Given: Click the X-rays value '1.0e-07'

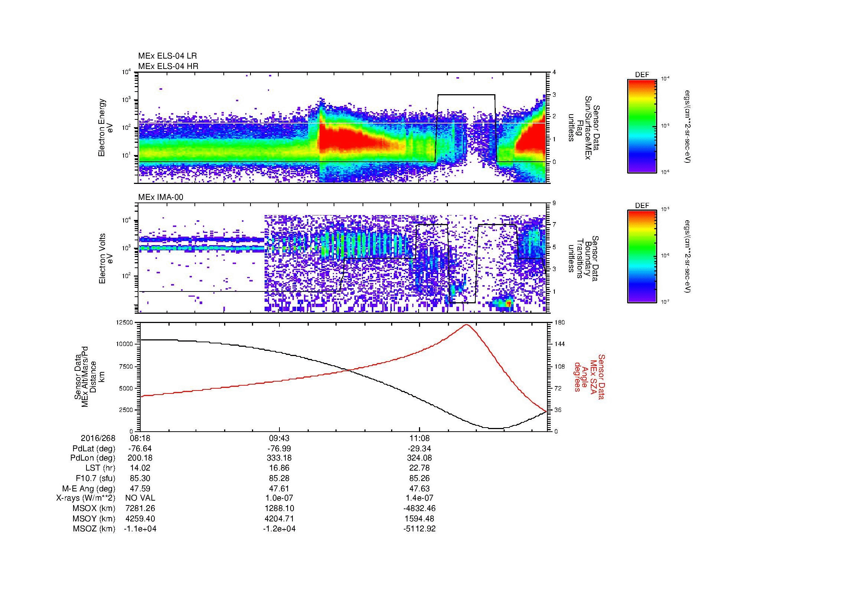Looking at the screenshot, I should pos(279,498).
